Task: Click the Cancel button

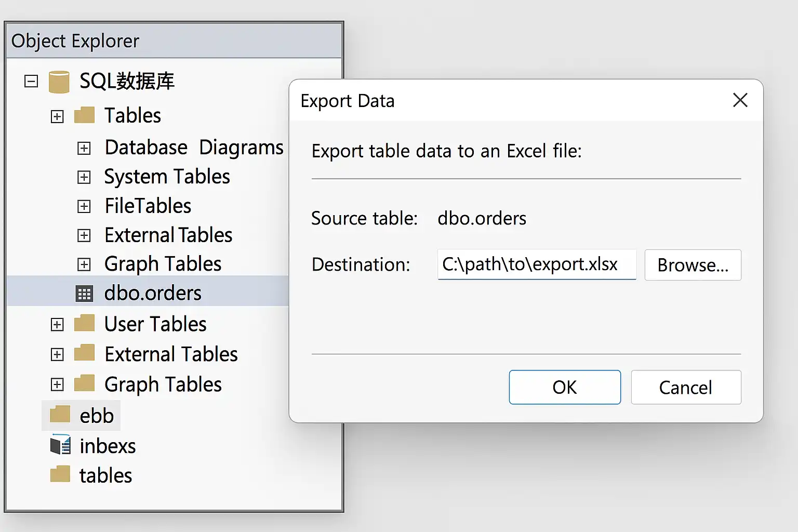Action: tap(686, 387)
